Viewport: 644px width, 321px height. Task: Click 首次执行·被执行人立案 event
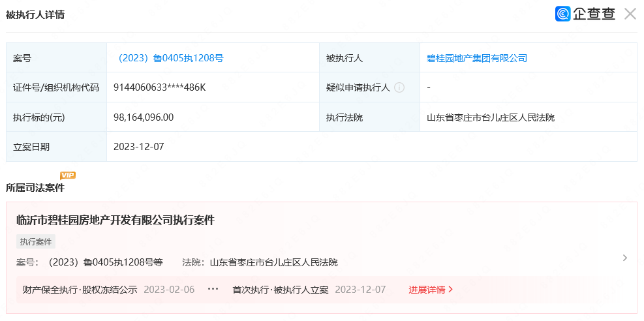pos(281,290)
